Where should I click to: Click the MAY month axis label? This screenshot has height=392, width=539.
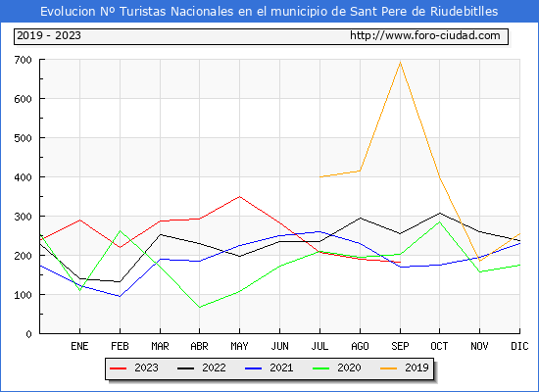pyautogui.click(x=239, y=346)
